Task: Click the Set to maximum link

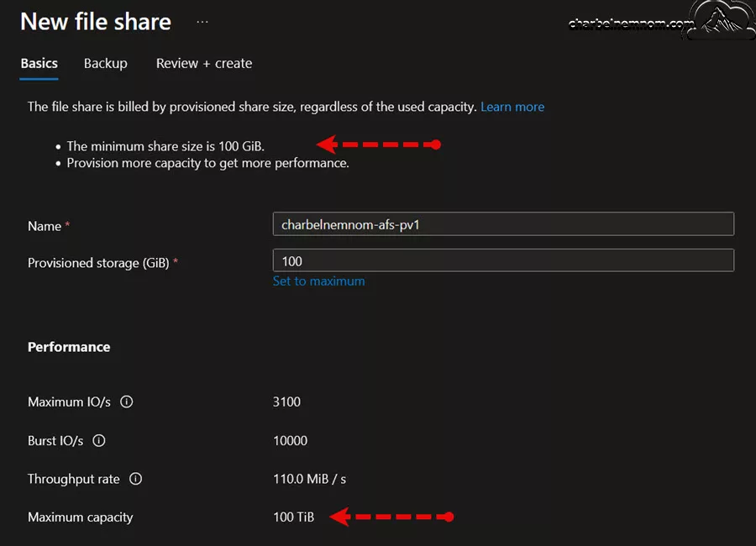Action: coord(318,281)
